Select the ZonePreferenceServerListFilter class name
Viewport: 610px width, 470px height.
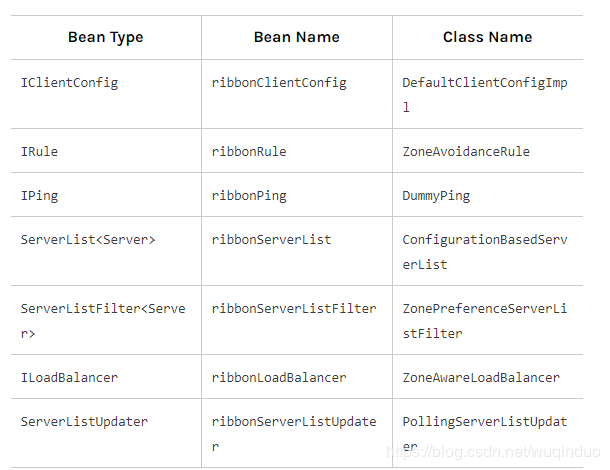[x=484, y=320]
